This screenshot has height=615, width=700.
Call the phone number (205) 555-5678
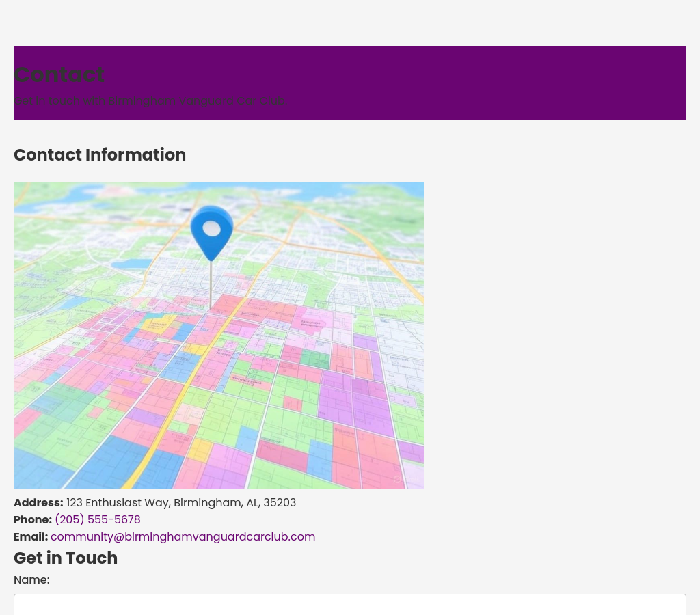point(97,519)
